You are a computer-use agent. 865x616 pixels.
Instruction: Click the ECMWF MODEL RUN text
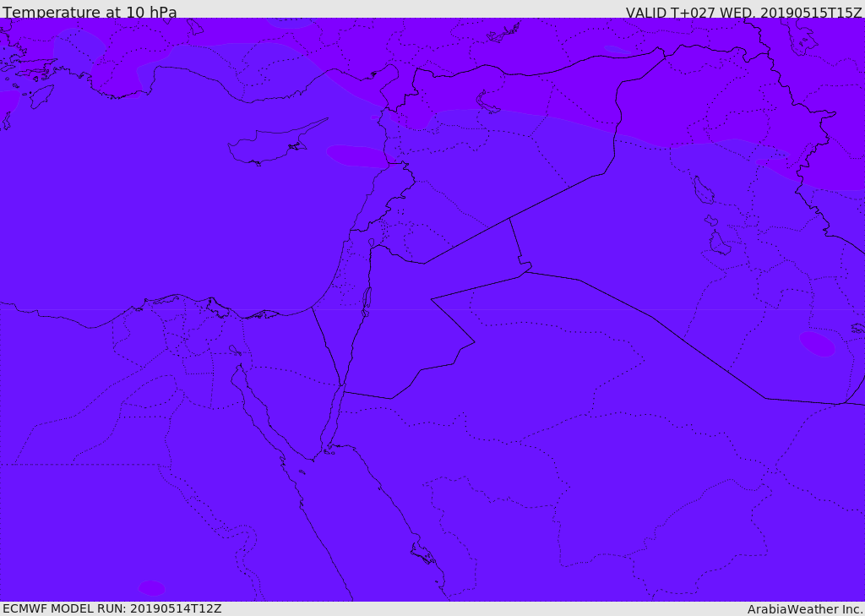point(112,608)
